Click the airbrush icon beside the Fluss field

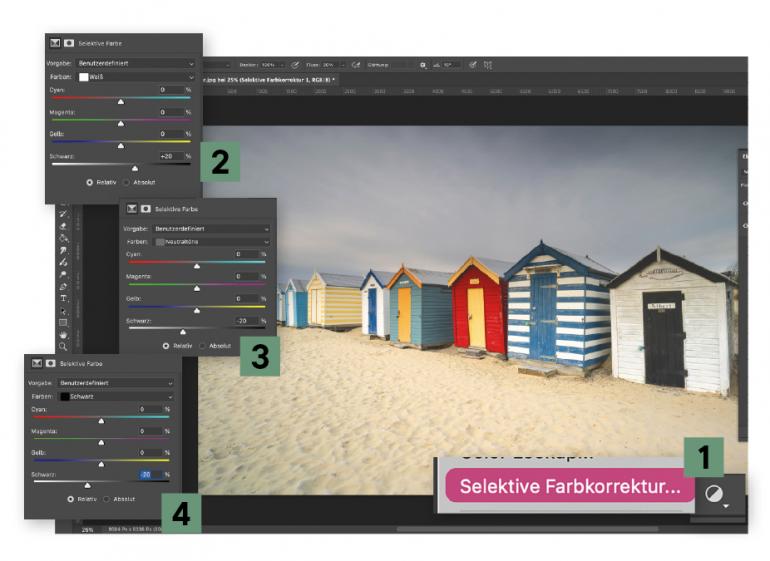356,65
